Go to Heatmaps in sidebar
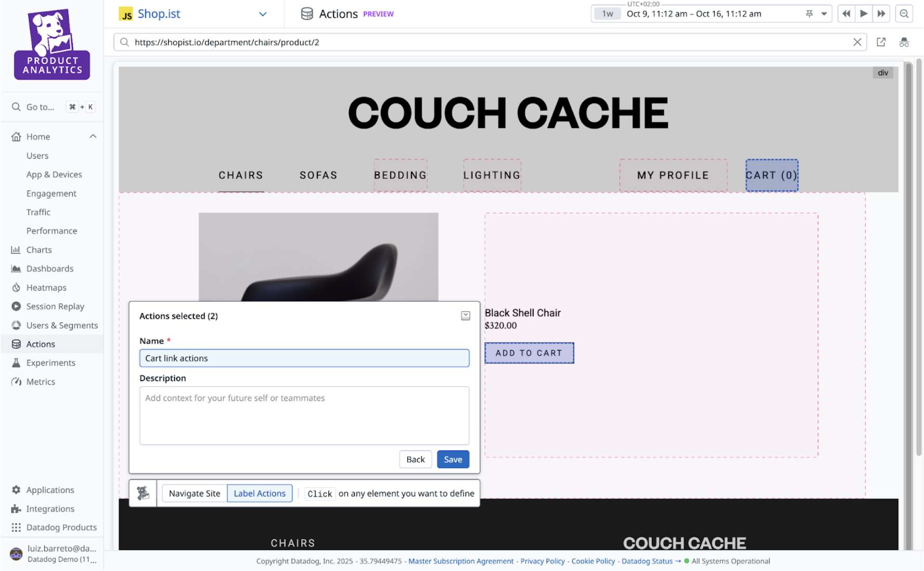 click(46, 288)
